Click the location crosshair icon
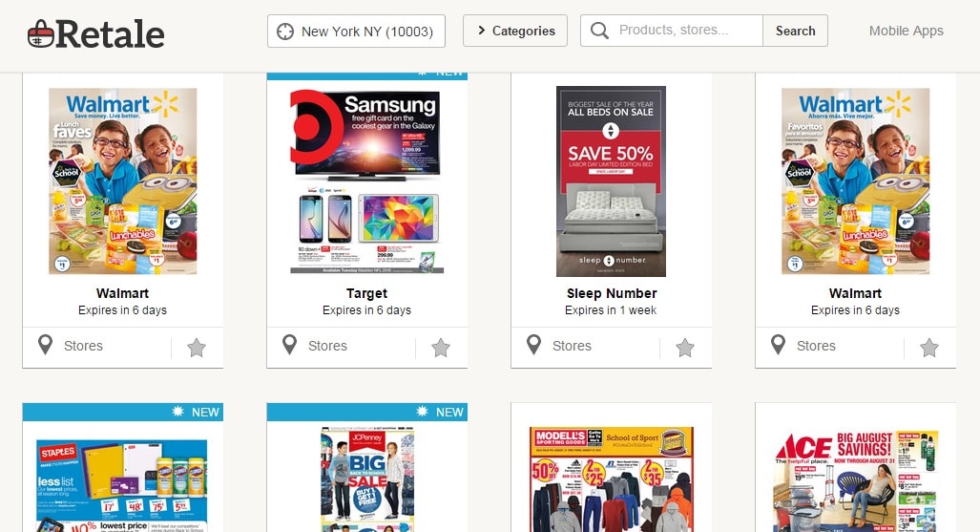Viewport: 980px width, 532px height. 285,32
